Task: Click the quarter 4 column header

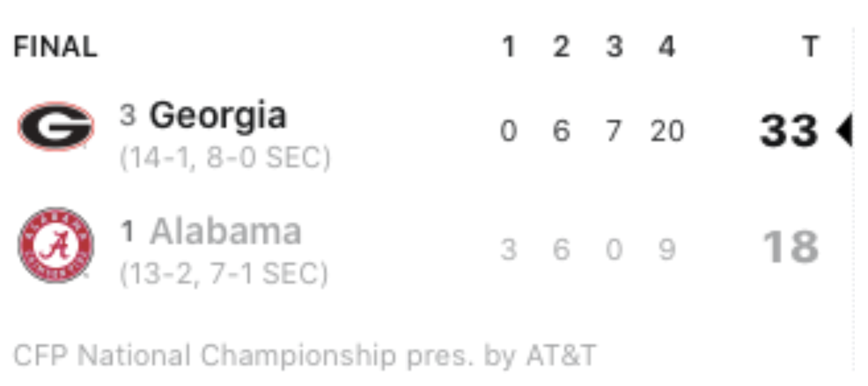Action: pyautogui.click(x=667, y=47)
